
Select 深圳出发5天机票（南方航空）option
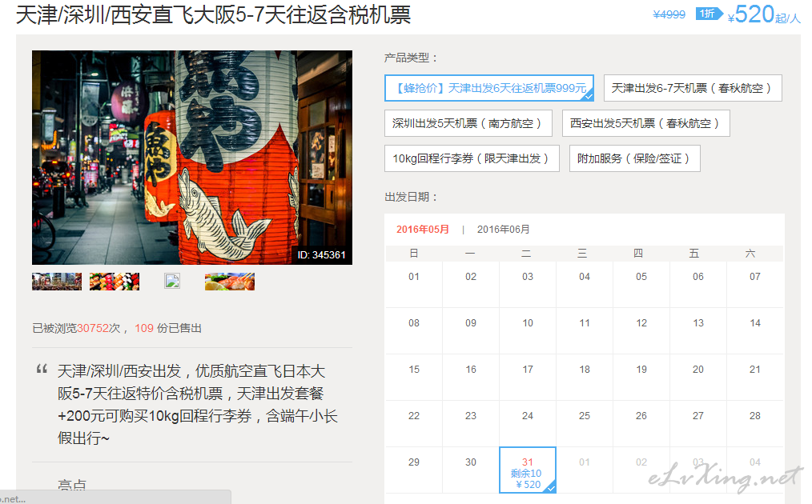point(468,123)
